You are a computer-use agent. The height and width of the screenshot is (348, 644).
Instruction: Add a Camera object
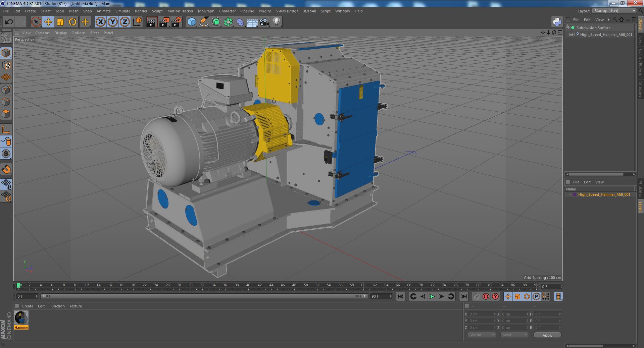click(x=264, y=22)
